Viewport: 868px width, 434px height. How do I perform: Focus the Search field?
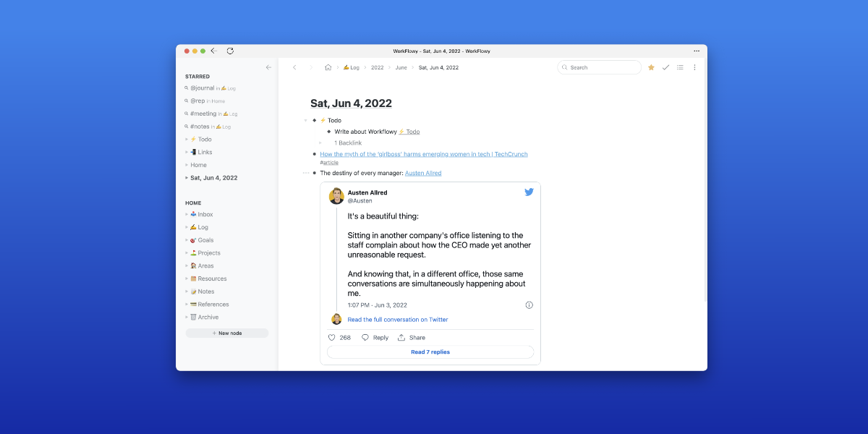[x=600, y=67]
